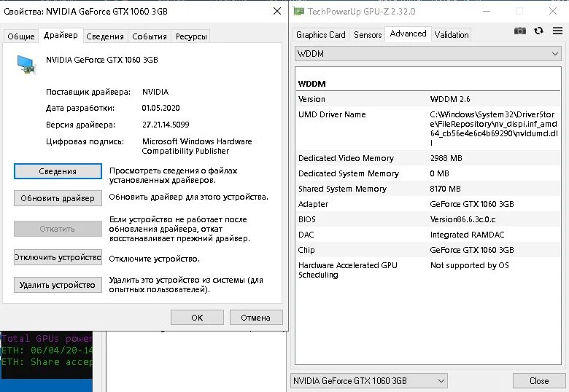Open the WDDM category dropdown
This screenshot has height=392, width=569.
click(x=427, y=54)
